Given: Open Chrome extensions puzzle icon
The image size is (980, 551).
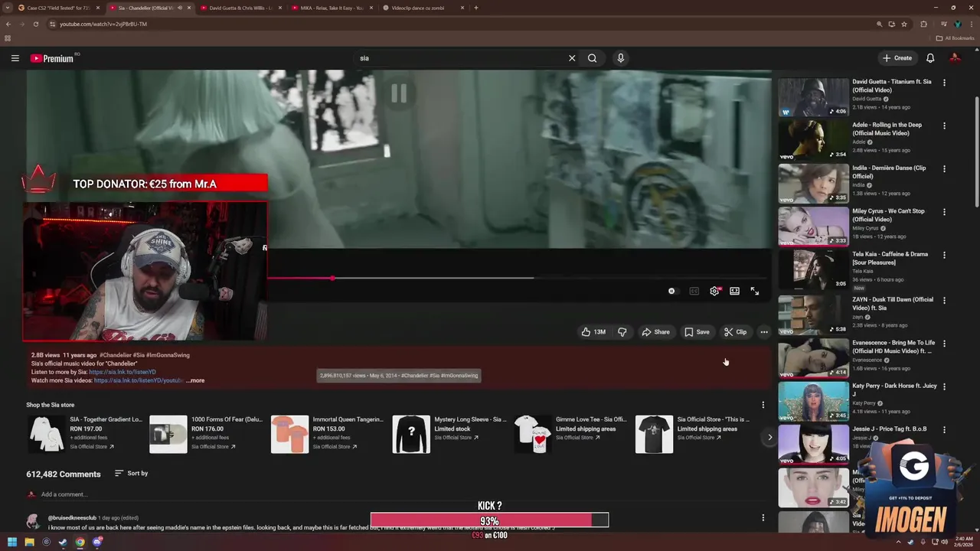Looking at the screenshot, I should pyautogui.click(x=923, y=24).
